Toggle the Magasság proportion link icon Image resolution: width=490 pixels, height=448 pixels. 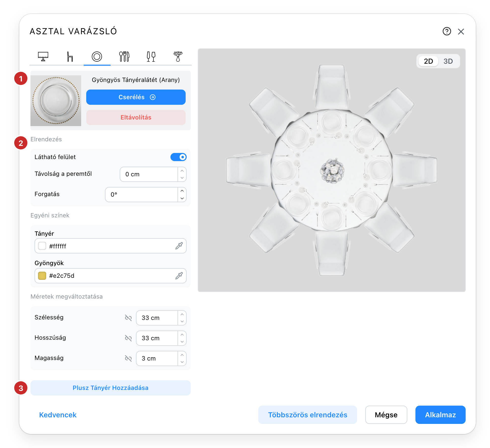click(128, 358)
